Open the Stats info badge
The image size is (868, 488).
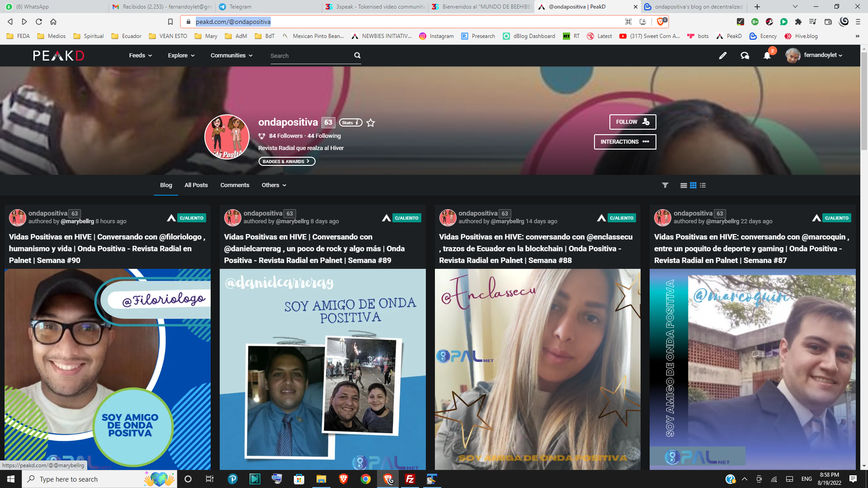(x=350, y=122)
